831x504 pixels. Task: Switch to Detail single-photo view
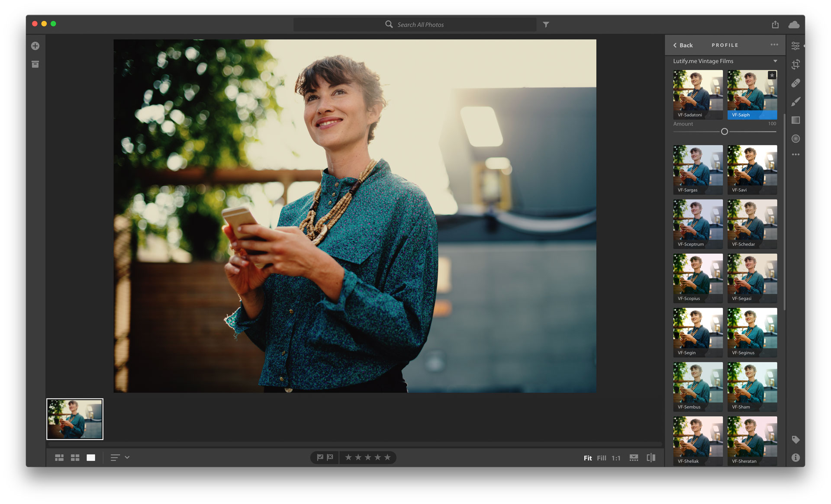[91, 458]
